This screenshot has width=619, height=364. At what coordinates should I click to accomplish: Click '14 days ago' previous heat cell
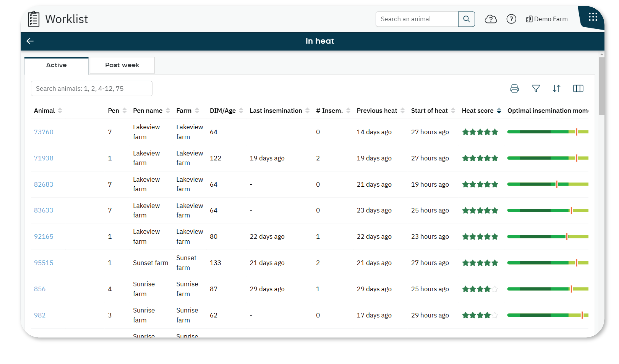[x=374, y=132]
